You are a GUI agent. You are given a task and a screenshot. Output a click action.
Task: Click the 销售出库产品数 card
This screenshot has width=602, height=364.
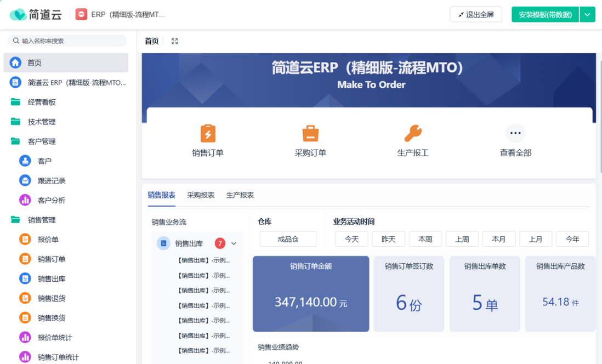[560, 294]
